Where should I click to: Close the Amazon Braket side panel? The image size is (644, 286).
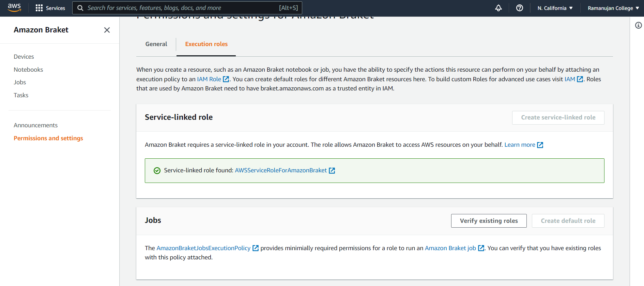tap(107, 30)
